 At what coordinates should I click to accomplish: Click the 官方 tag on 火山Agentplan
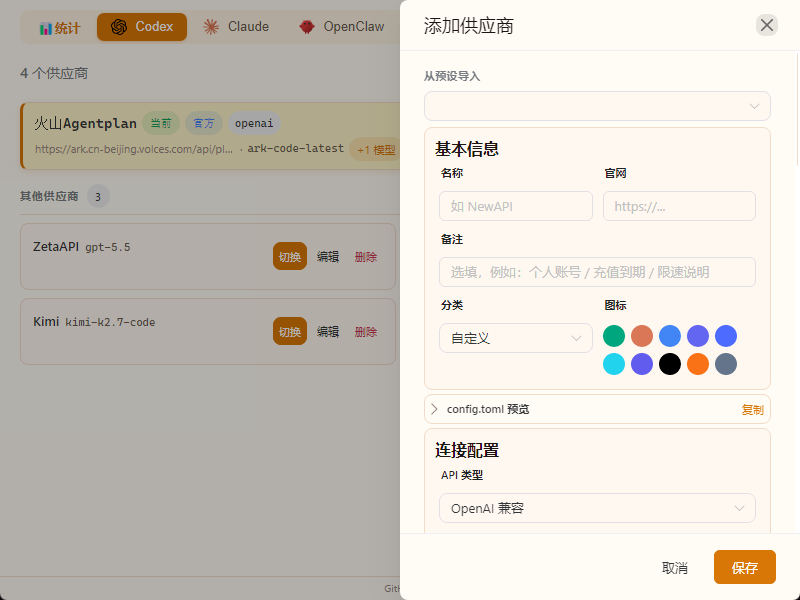point(204,123)
